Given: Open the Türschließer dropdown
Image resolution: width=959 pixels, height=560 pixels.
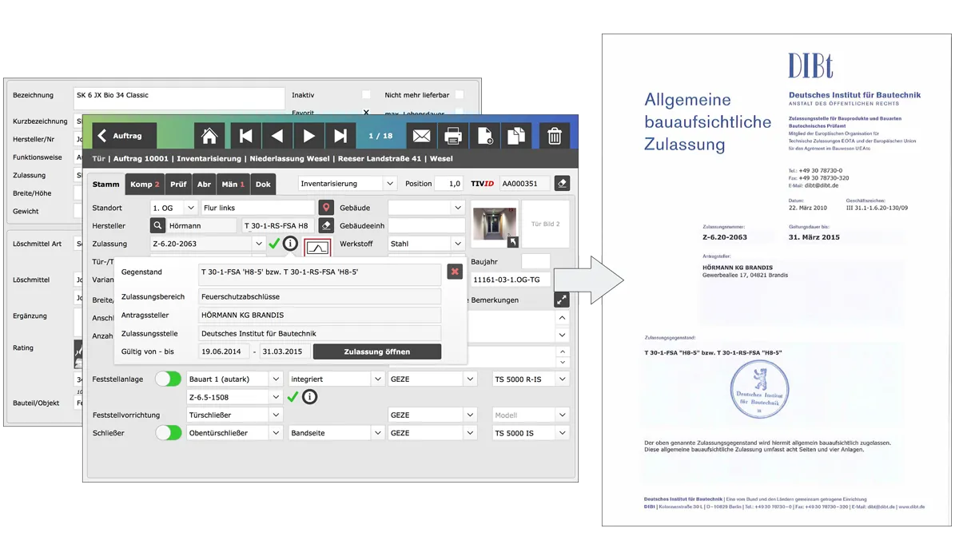Looking at the screenshot, I should [235, 415].
